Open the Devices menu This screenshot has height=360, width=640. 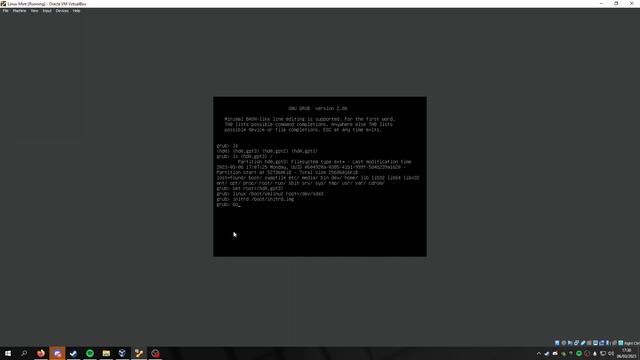[x=62, y=11]
